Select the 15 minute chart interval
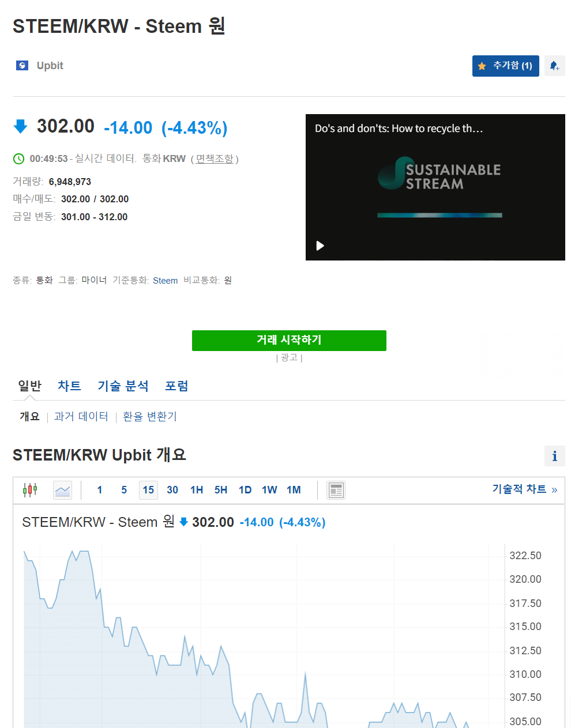This screenshot has width=571, height=728. (148, 490)
